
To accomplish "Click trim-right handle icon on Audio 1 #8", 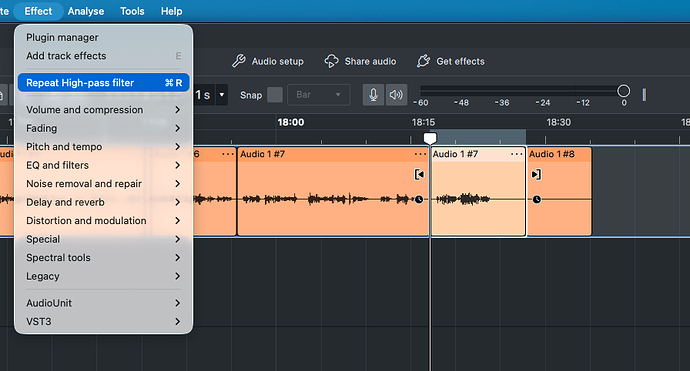I will [x=536, y=175].
